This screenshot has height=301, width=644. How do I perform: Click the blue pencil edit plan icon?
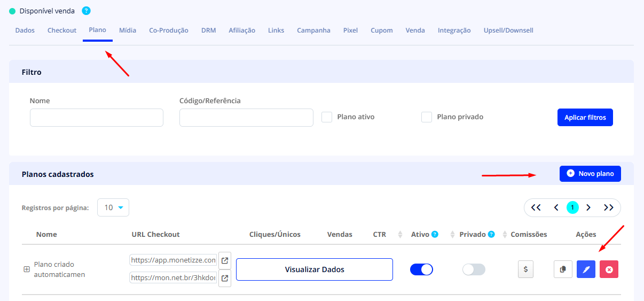click(586, 269)
